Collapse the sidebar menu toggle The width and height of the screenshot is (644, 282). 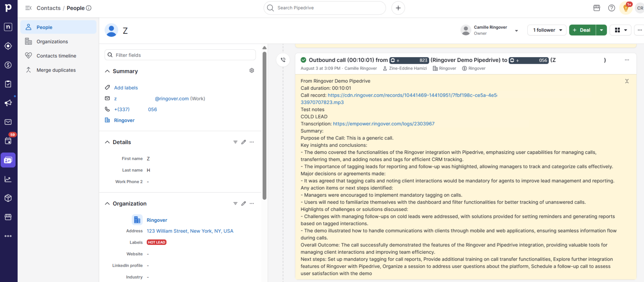click(x=28, y=8)
